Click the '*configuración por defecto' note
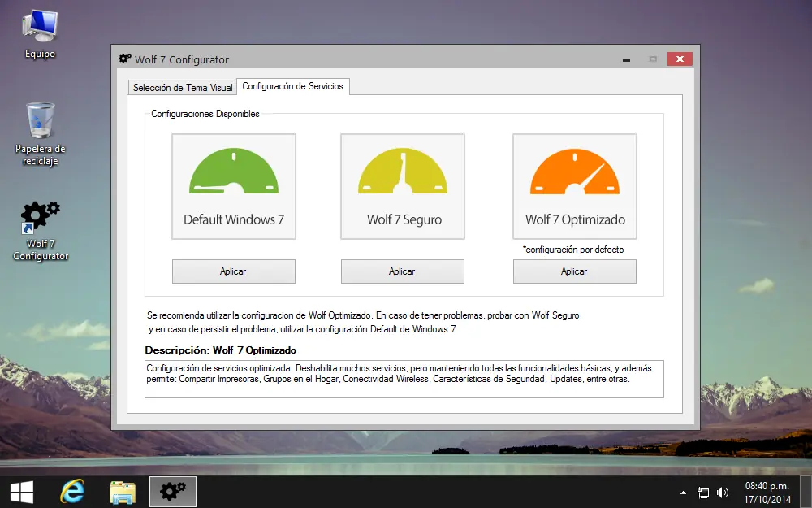The image size is (812, 508). [573, 250]
